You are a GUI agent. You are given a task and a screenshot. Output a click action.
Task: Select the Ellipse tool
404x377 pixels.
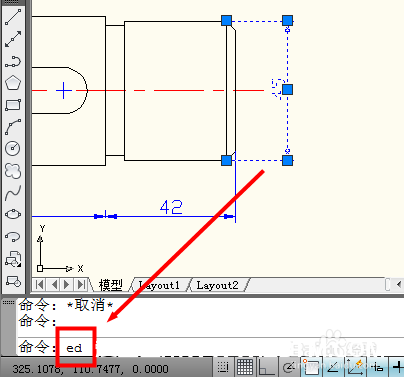click(13, 214)
